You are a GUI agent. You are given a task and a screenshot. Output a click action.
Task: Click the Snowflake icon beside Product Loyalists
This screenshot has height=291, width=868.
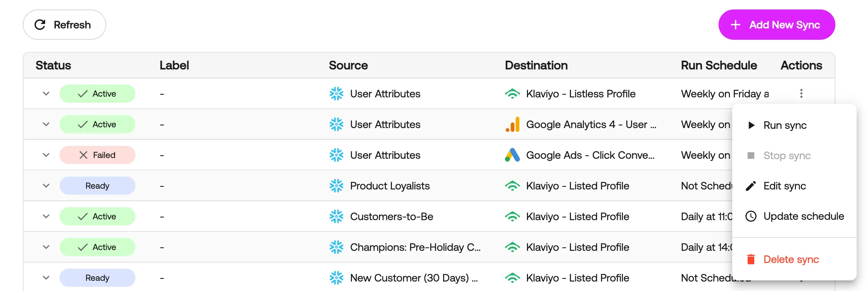click(337, 186)
